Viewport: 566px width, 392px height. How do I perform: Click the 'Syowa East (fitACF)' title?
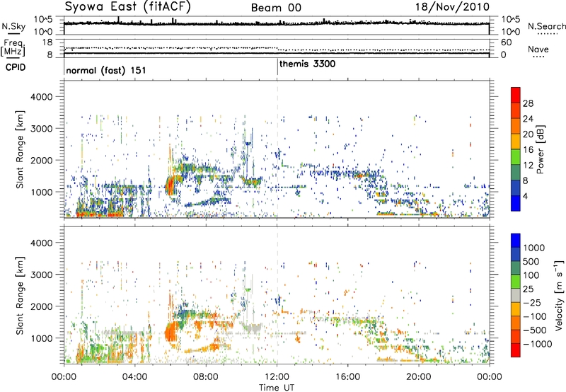[127, 6]
